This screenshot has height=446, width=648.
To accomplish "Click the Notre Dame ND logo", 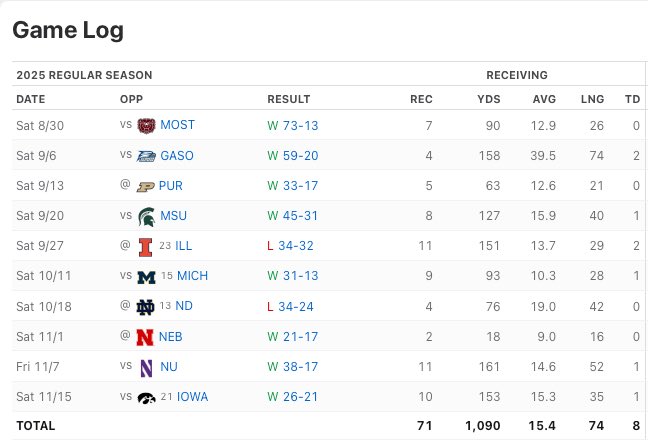I will coord(145,307).
